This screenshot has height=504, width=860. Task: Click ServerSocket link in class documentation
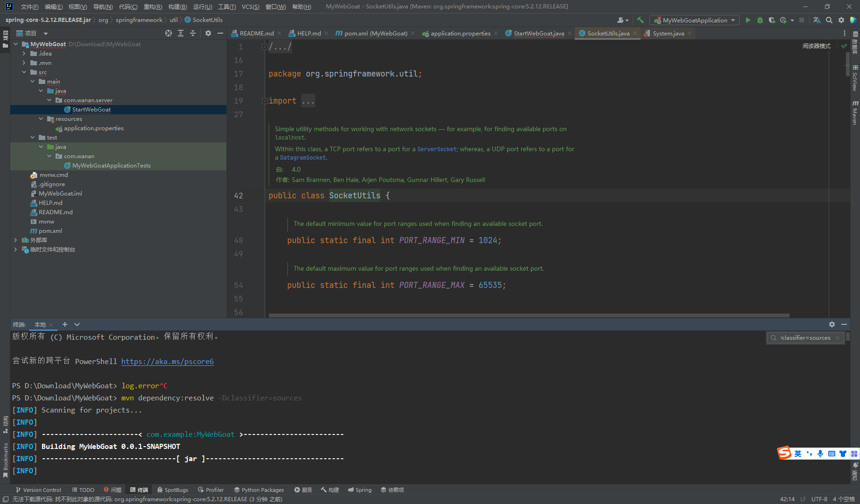(x=437, y=149)
